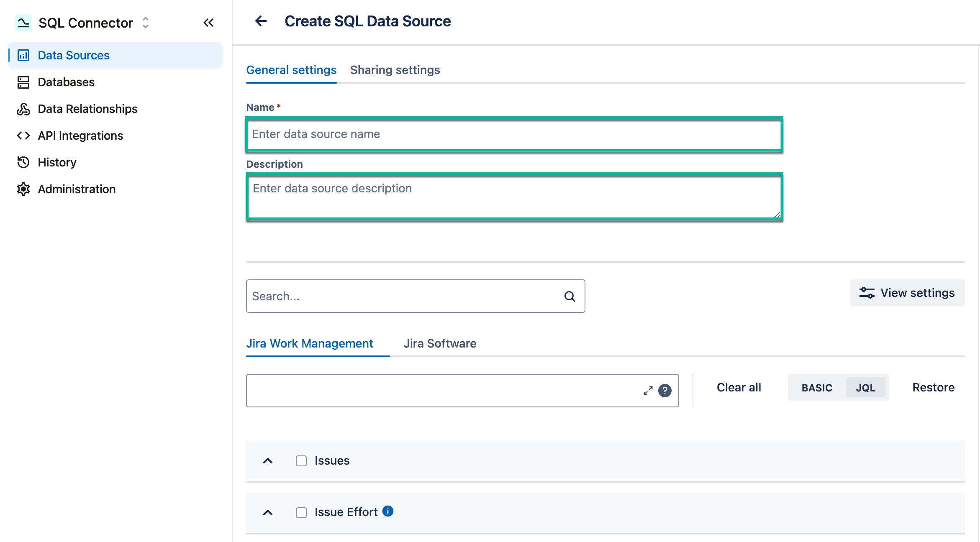
Task: Check the Issue Effort checkbox
Action: [x=301, y=512]
